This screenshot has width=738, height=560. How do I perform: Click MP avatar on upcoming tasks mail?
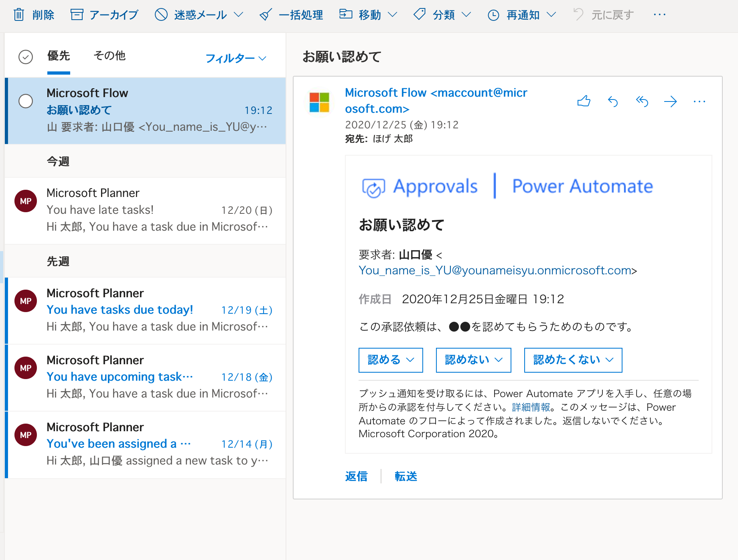(26, 368)
